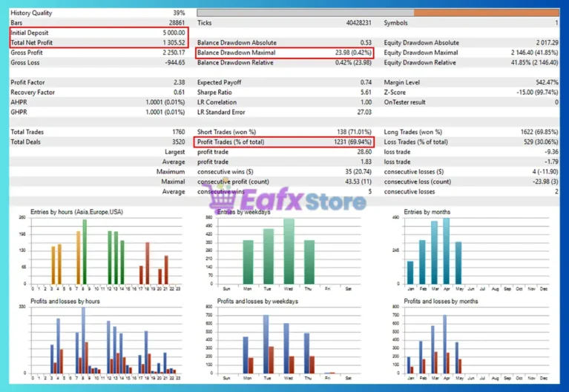Select the LR Correlation value 1.00
This screenshot has height=392, width=569.
(x=366, y=102)
